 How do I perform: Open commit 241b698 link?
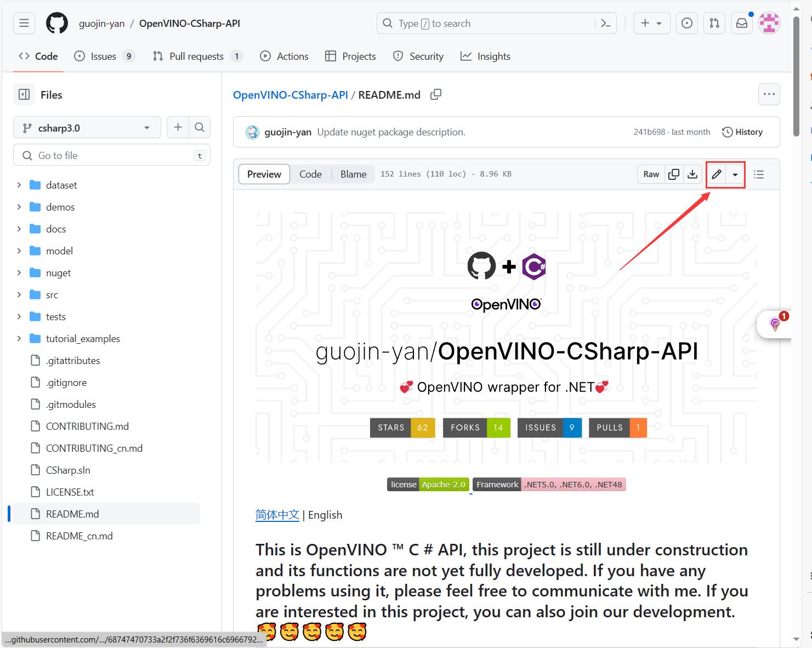[649, 132]
